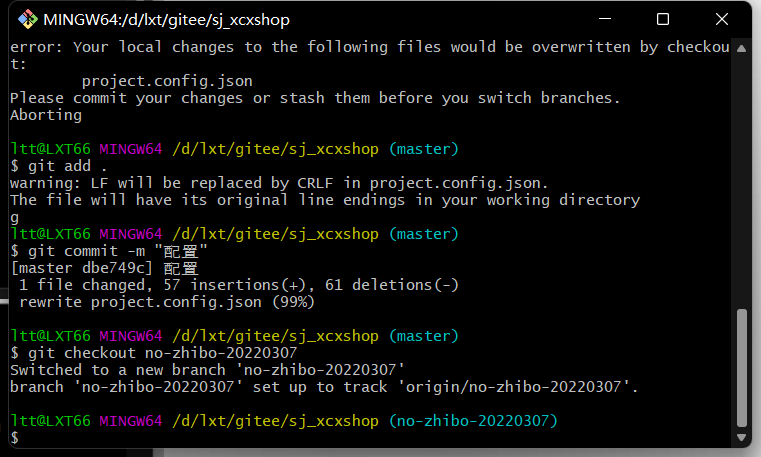This screenshot has width=761, height=457.
Task: Click the indented project.config.json filename in error message
Action: click(x=167, y=81)
